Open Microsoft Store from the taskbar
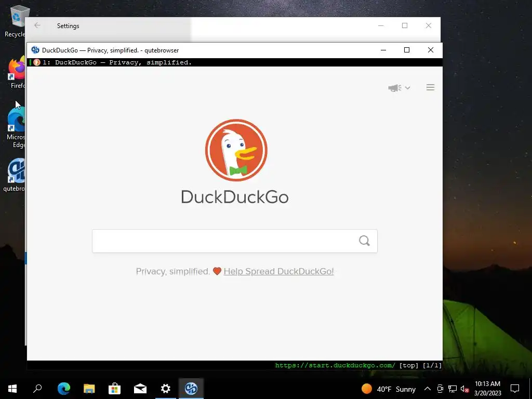This screenshot has width=532, height=399. coord(115,389)
